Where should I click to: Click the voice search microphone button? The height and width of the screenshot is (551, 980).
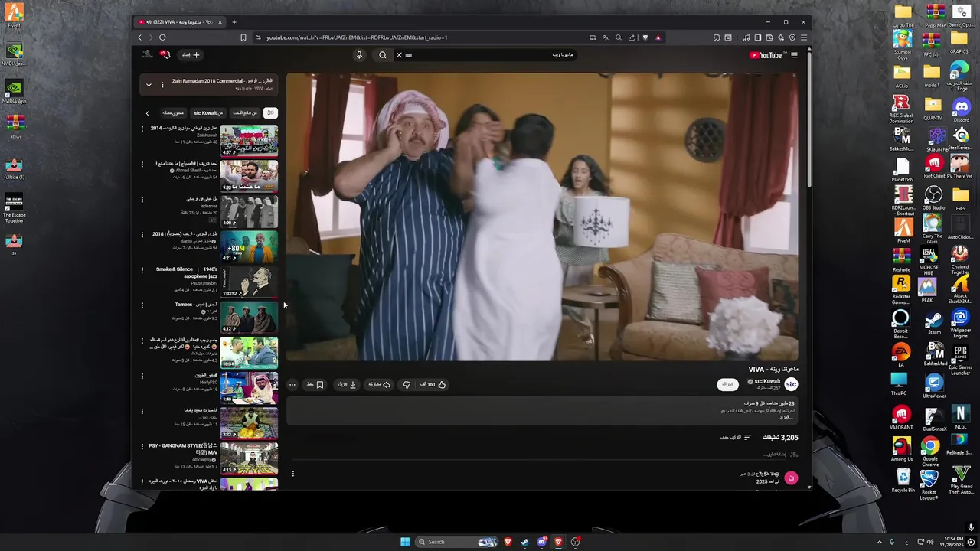pyautogui.click(x=359, y=55)
